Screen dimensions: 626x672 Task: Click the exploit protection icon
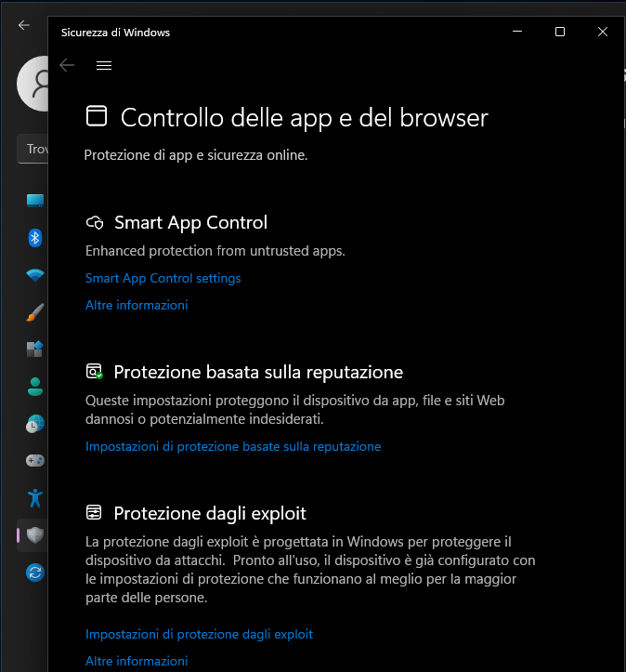click(94, 512)
